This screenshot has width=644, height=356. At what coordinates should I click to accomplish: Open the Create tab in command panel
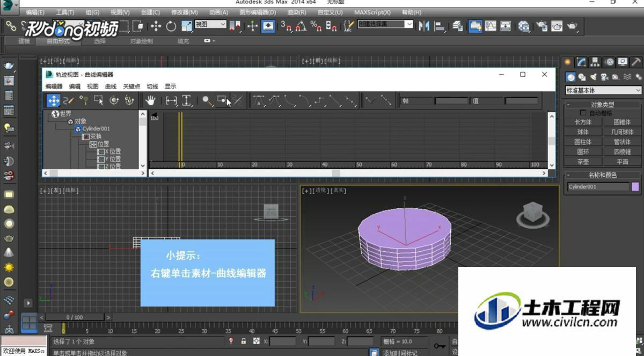point(568,62)
